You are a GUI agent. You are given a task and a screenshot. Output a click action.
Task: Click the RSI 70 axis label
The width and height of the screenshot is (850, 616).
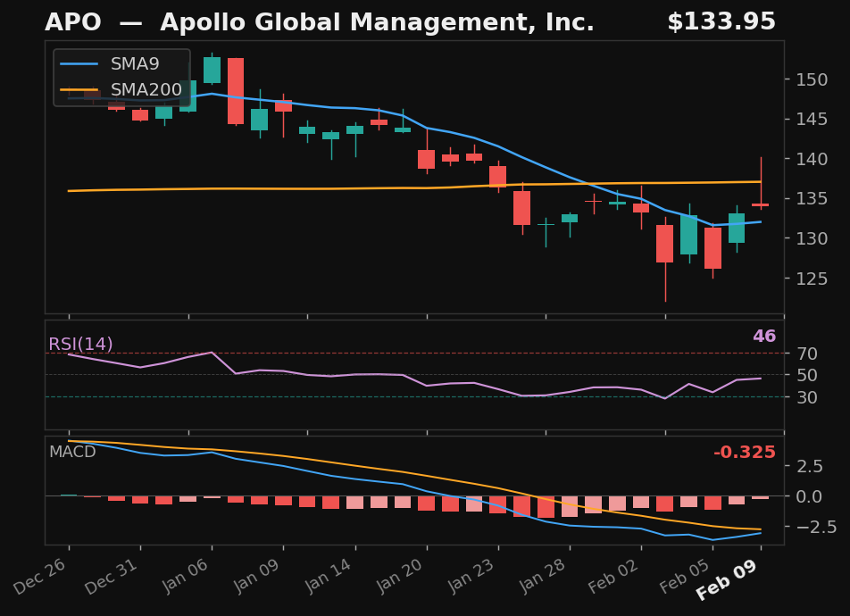click(807, 354)
